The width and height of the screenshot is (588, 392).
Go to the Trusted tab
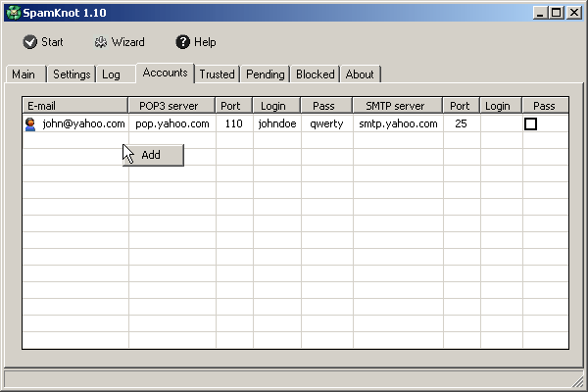[x=218, y=74]
